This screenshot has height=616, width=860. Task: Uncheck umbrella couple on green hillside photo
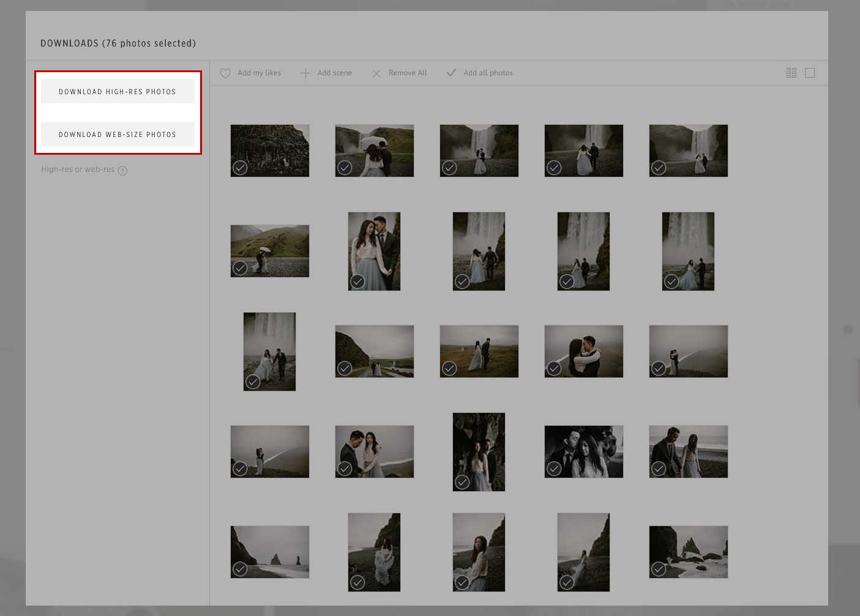240,268
